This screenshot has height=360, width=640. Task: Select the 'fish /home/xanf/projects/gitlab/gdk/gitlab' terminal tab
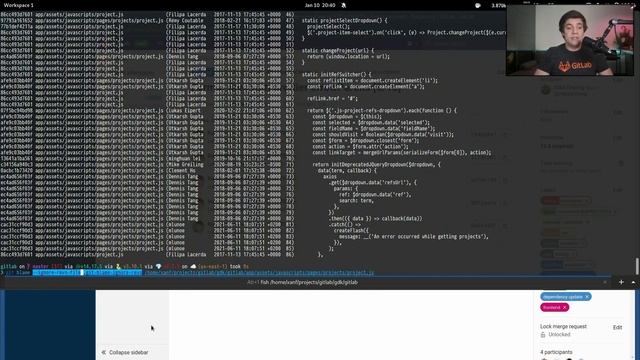click(x=302, y=282)
